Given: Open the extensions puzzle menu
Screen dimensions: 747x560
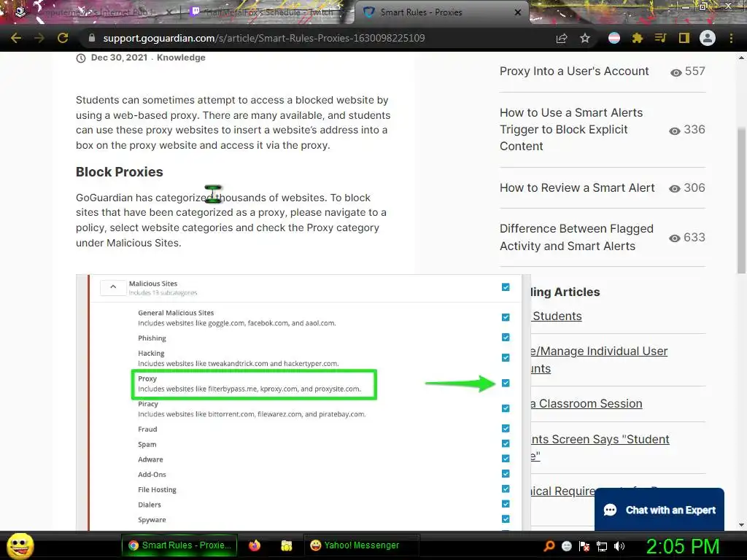Looking at the screenshot, I should 638,38.
